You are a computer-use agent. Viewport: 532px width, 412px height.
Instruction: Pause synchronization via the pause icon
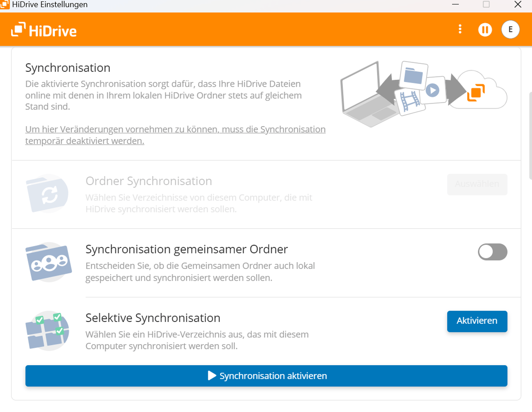pyautogui.click(x=485, y=30)
